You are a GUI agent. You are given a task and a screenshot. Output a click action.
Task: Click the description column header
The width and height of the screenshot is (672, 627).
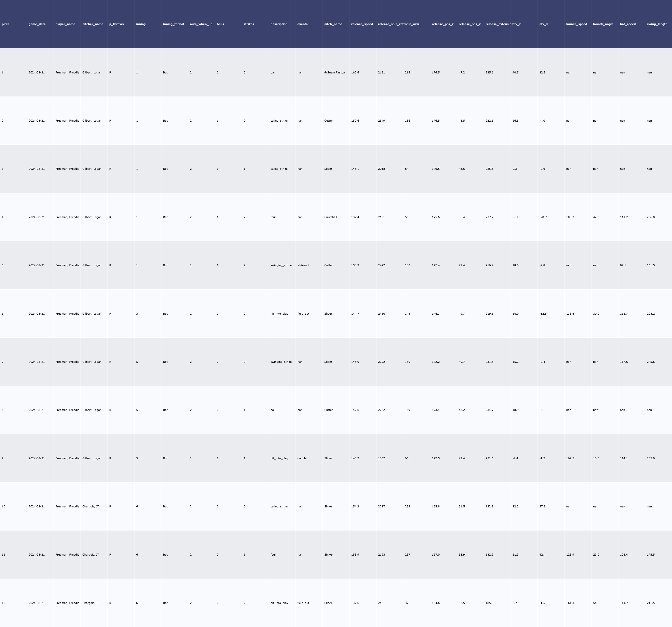[279, 24]
